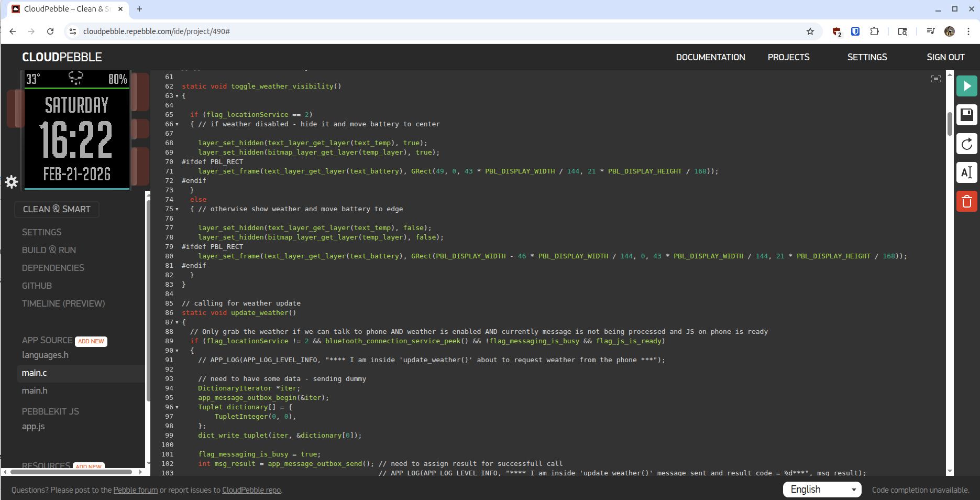Open emulator settings gear icon

pyautogui.click(x=12, y=182)
